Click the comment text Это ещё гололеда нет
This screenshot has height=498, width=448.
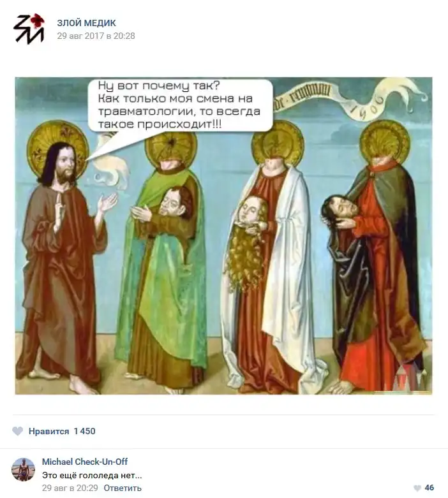[x=92, y=476]
